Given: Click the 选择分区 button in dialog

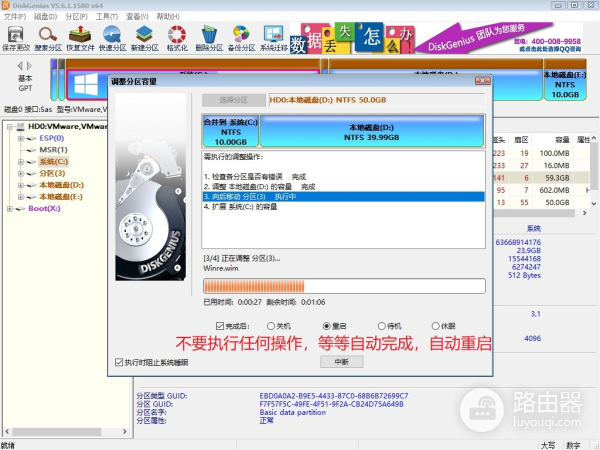Looking at the screenshot, I should pyautogui.click(x=233, y=100).
